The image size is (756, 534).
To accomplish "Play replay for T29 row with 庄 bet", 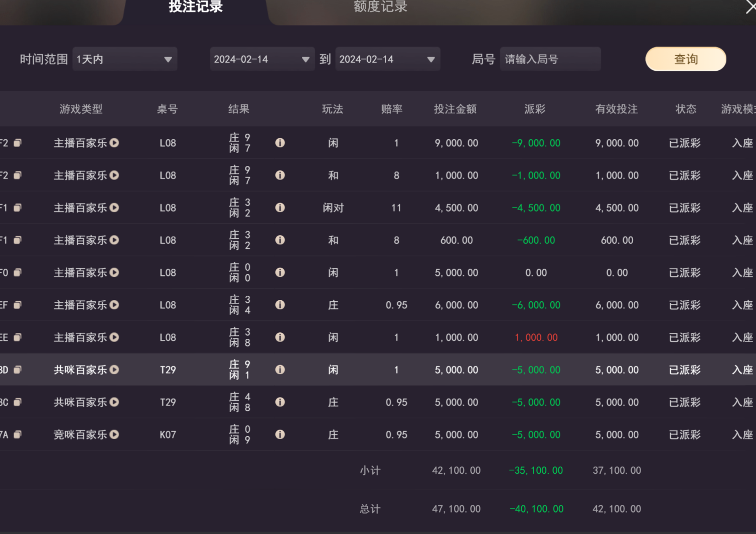I will pos(114,402).
